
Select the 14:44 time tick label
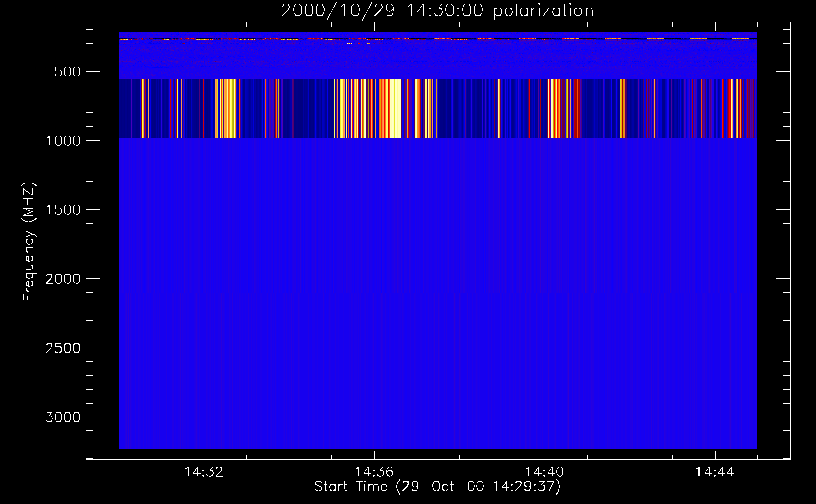click(x=715, y=472)
